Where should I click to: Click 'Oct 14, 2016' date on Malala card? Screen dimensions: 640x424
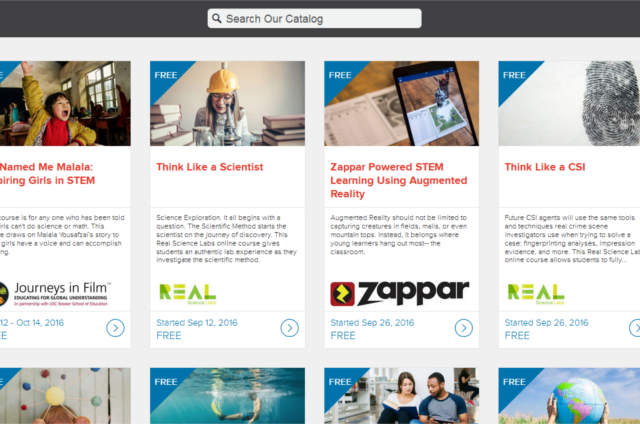click(x=40, y=323)
